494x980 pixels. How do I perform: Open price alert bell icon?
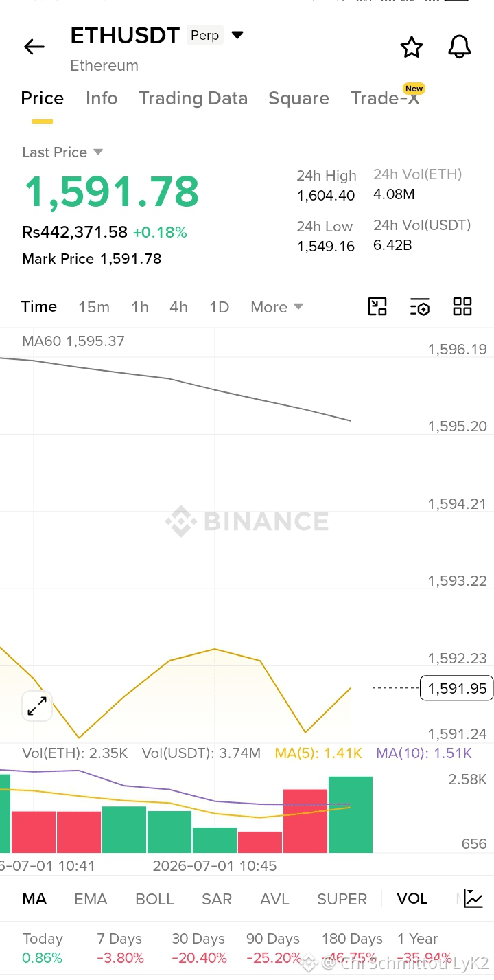tap(460, 47)
